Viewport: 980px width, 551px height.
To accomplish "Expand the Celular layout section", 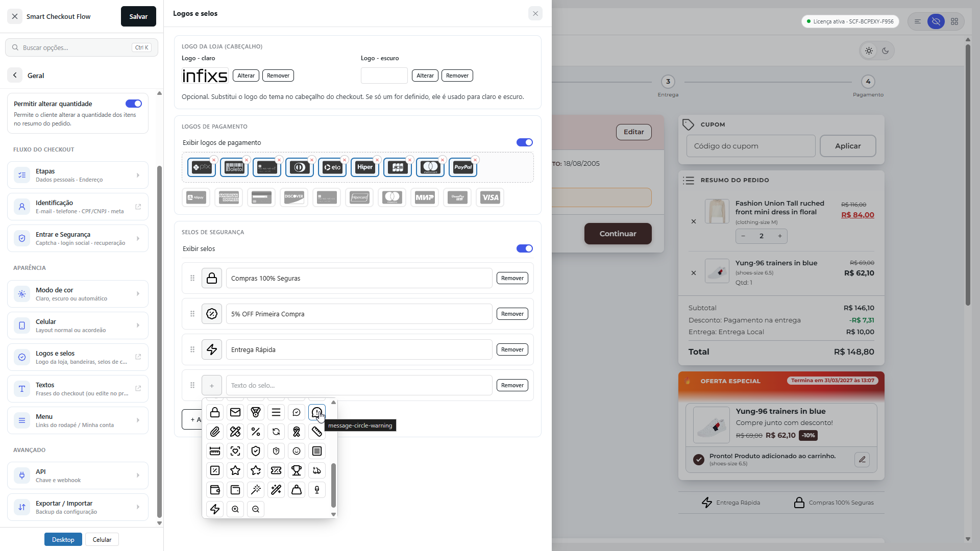I will pyautogui.click(x=78, y=325).
